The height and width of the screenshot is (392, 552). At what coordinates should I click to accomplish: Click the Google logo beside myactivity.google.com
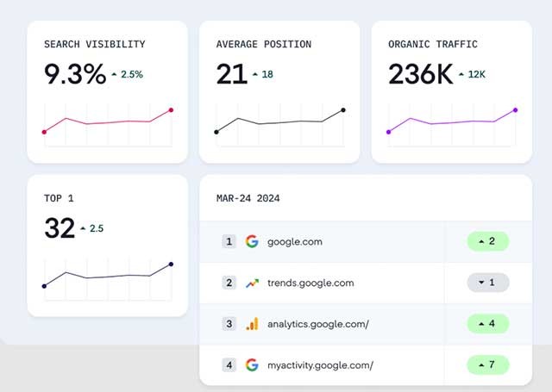pos(252,365)
